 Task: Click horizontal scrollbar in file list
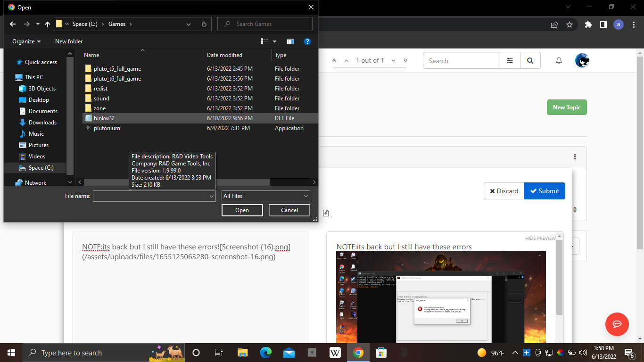point(177,182)
